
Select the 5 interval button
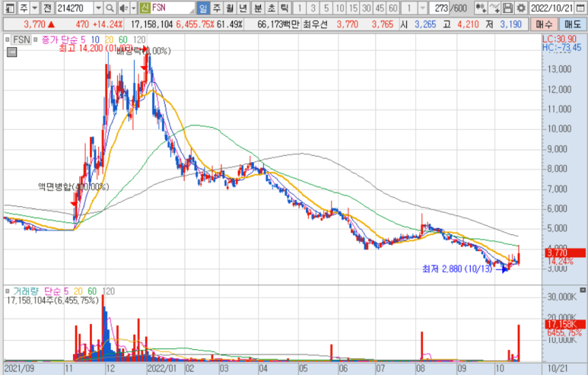(326, 8)
